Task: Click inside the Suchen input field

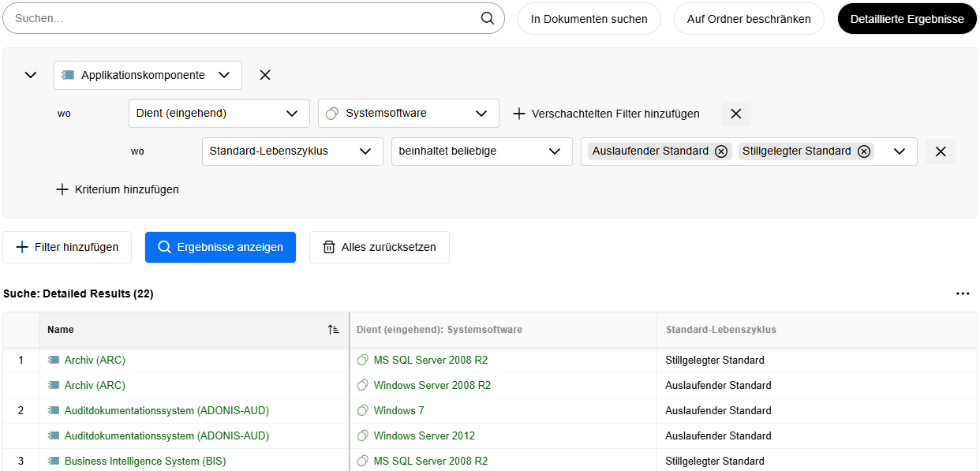Action: tap(237, 18)
